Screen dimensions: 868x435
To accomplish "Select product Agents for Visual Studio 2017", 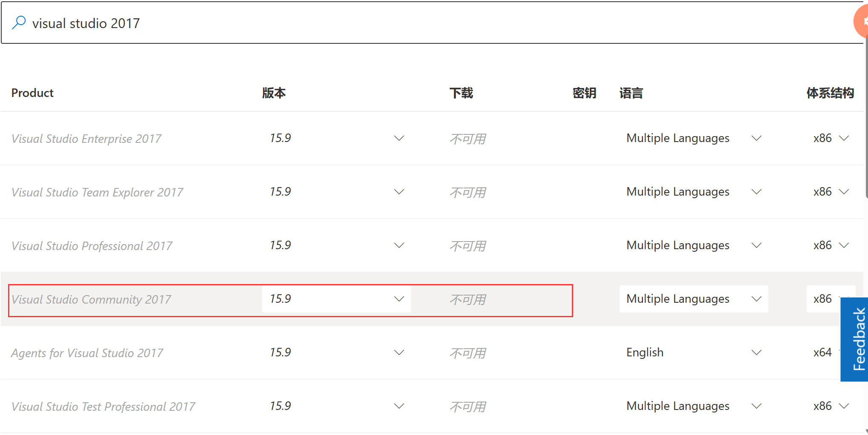I will pyautogui.click(x=87, y=353).
